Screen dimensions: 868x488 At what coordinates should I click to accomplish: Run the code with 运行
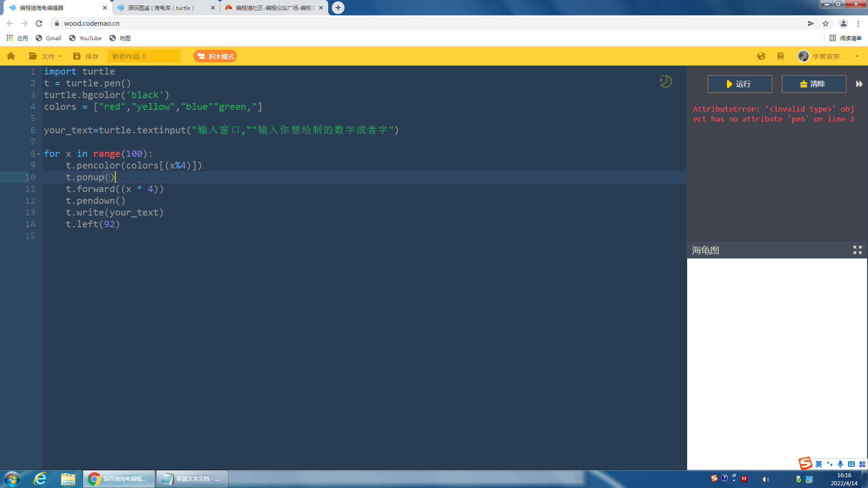740,84
